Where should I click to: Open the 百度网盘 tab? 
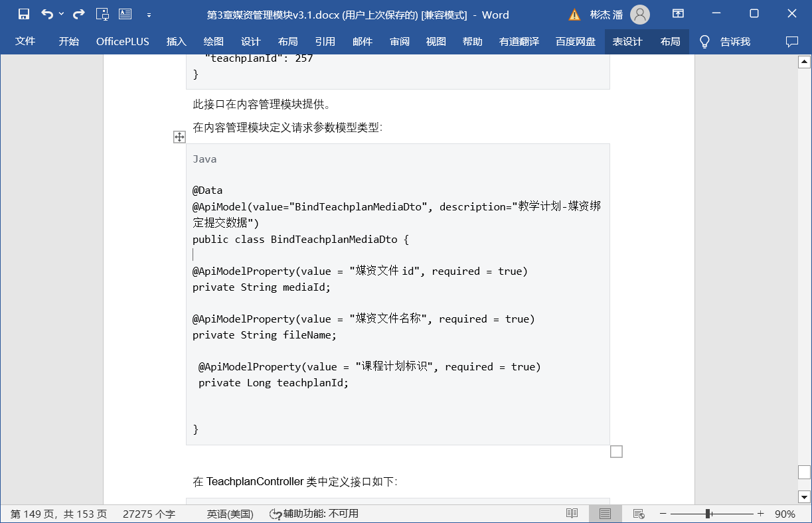coord(576,41)
